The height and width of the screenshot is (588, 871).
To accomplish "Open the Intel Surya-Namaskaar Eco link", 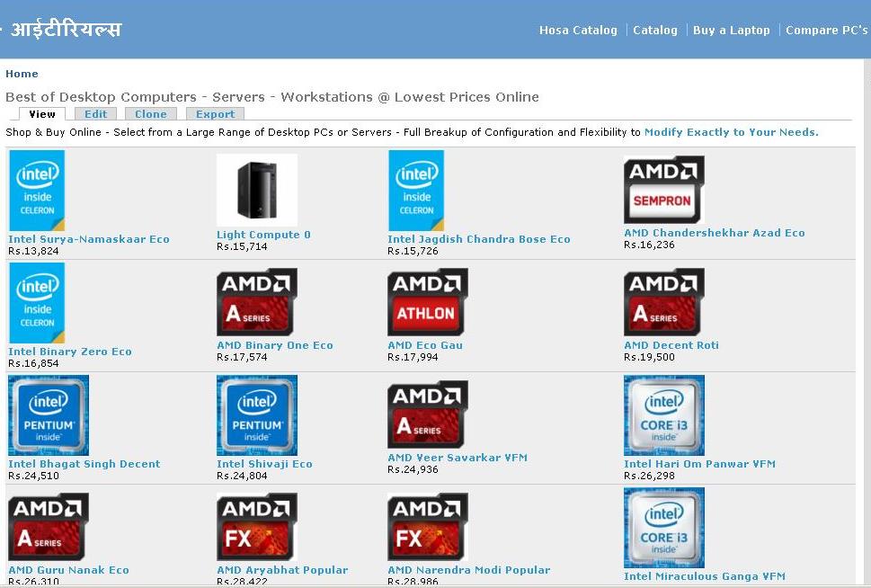I will [x=89, y=239].
